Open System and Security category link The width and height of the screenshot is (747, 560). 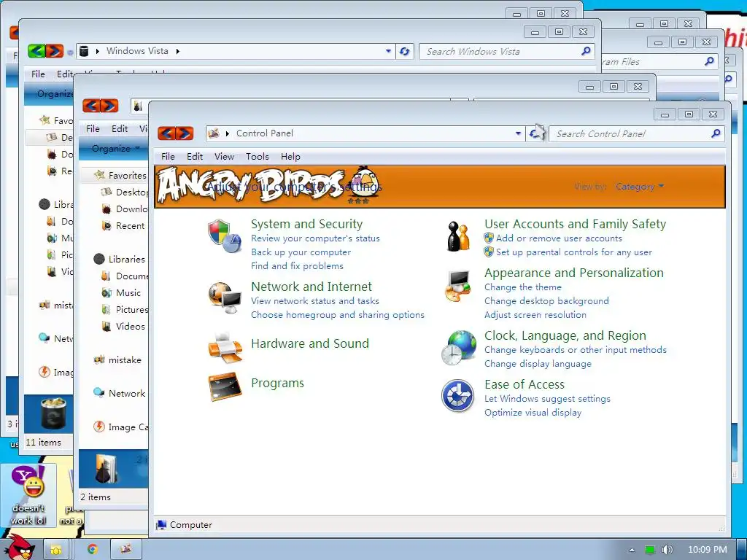(307, 224)
